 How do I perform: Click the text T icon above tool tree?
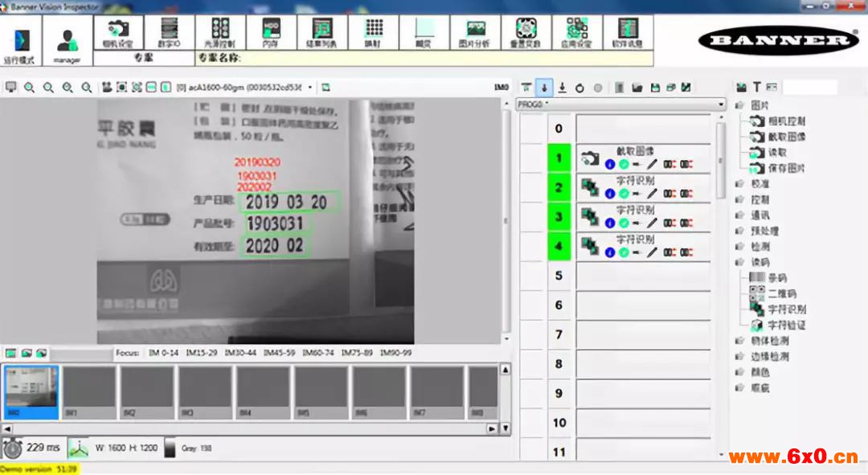tap(757, 87)
